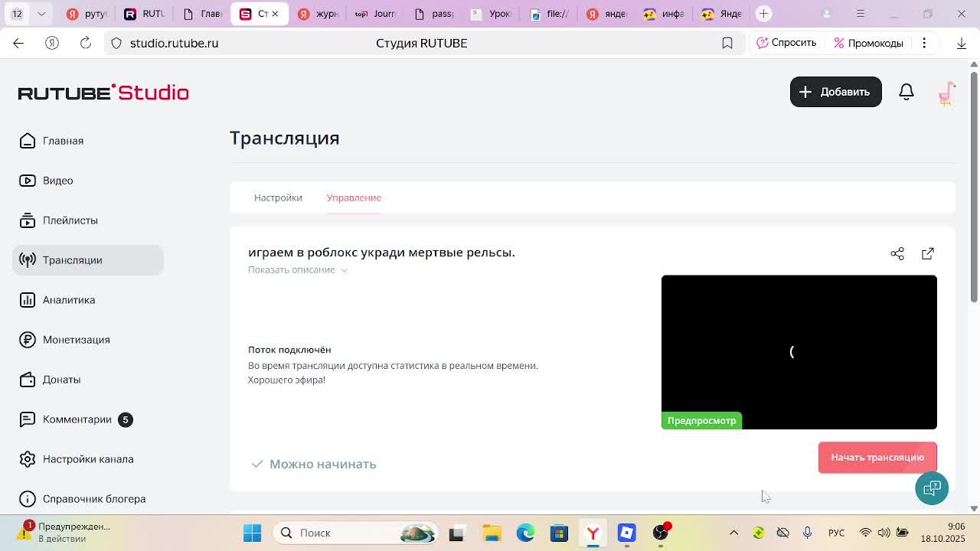Click the home icon next to Главная
The width and height of the screenshot is (980, 551).
tap(28, 141)
